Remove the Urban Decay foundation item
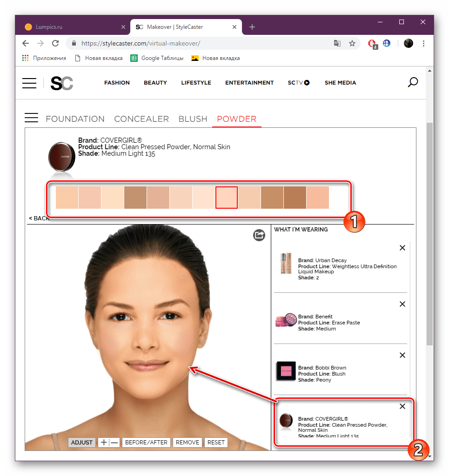Screen dimensions: 449x476 402,248
